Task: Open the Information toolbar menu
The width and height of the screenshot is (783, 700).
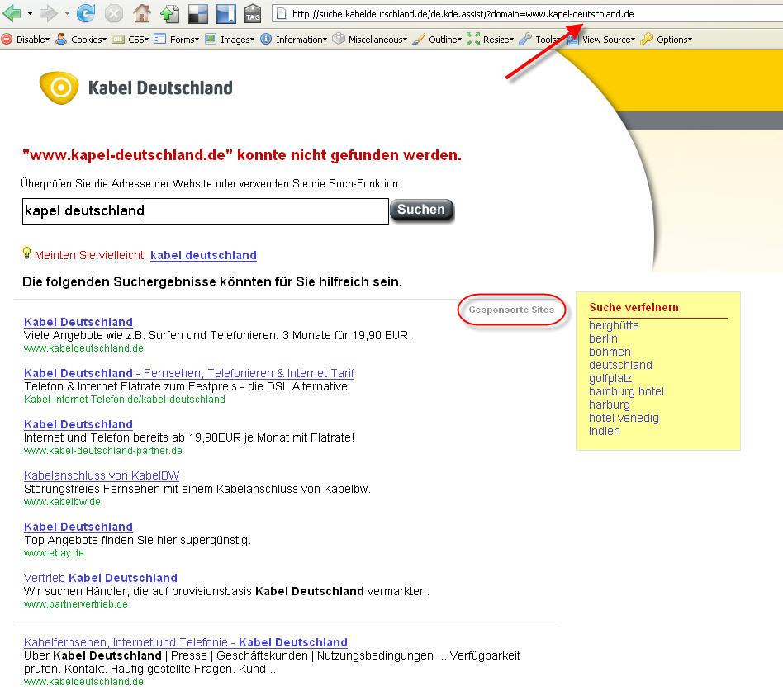Action: point(301,40)
